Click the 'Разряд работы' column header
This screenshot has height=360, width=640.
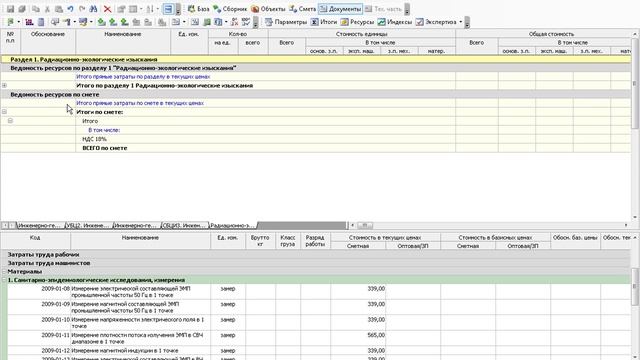click(315, 241)
